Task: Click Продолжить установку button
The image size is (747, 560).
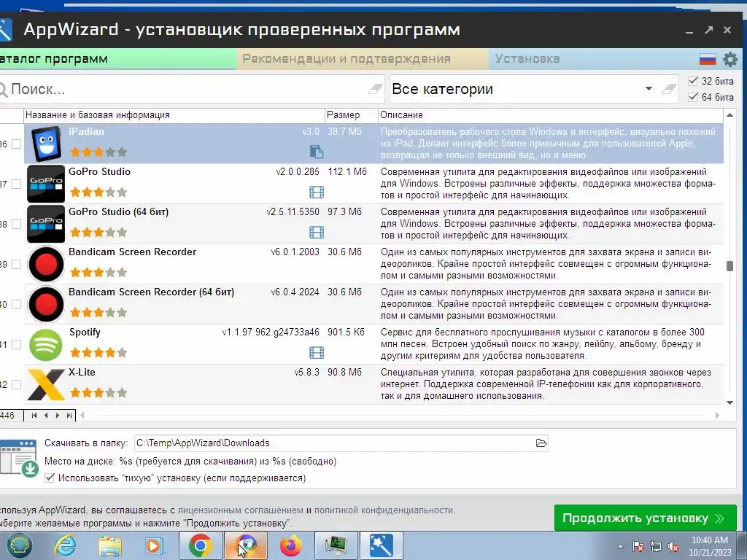Action: (x=645, y=518)
